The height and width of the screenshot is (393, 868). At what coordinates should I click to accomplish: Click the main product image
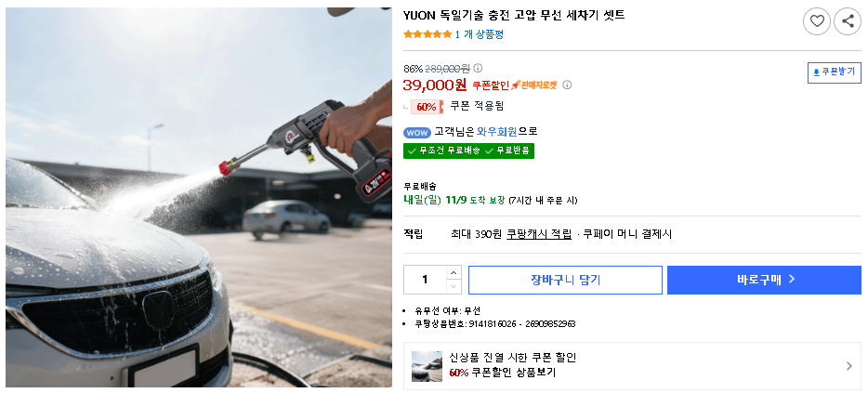(x=199, y=197)
